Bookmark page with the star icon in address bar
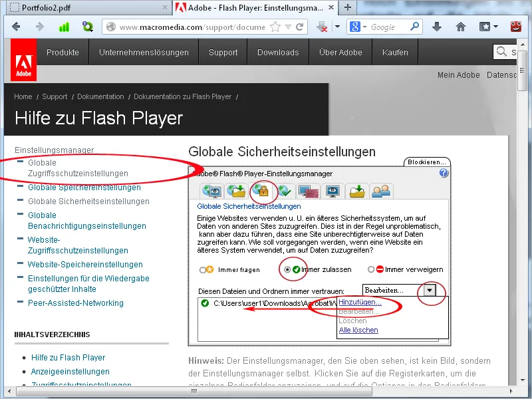The height and width of the screenshot is (399, 532). coord(275,27)
